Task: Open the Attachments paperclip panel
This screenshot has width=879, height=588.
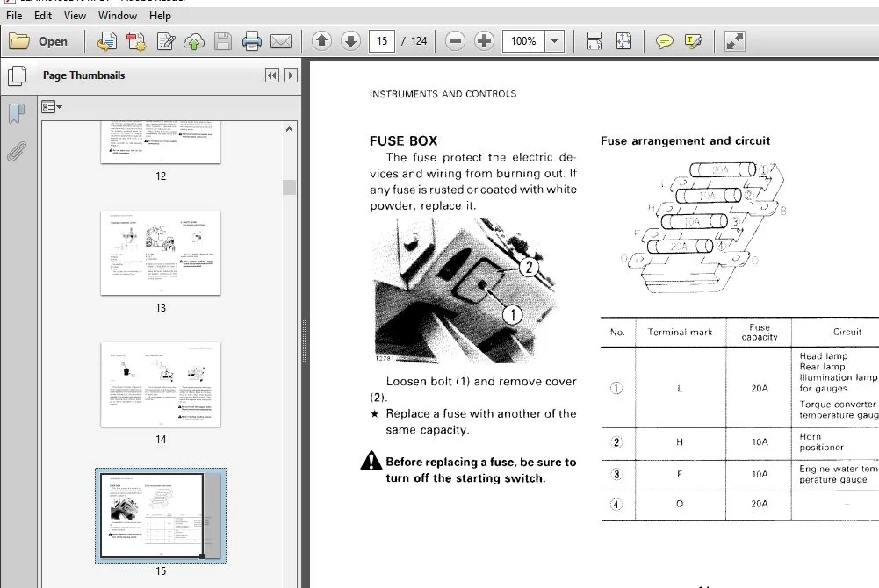Action: pos(17,151)
